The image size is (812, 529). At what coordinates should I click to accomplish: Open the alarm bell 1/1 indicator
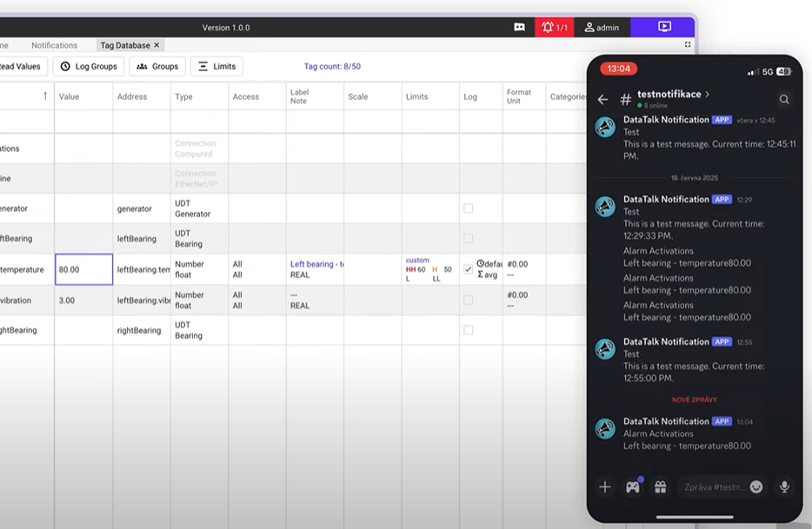click(554, 28)
